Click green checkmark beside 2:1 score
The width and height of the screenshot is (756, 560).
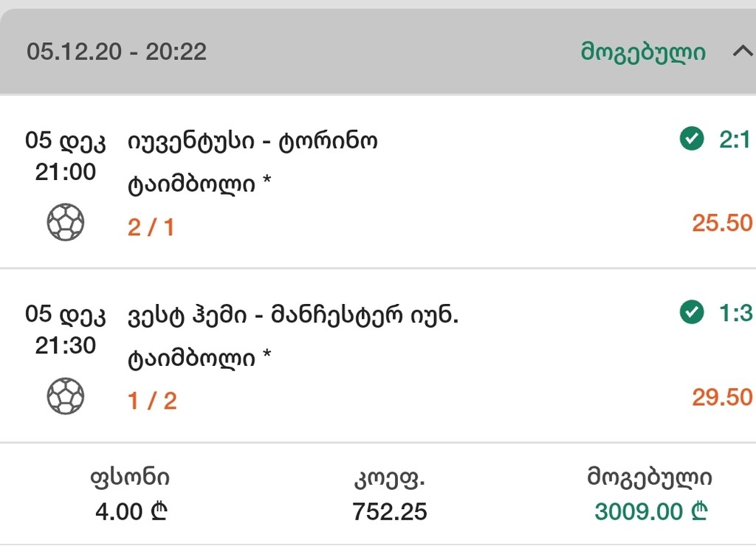pyautogui.click(x=692, y=139)
